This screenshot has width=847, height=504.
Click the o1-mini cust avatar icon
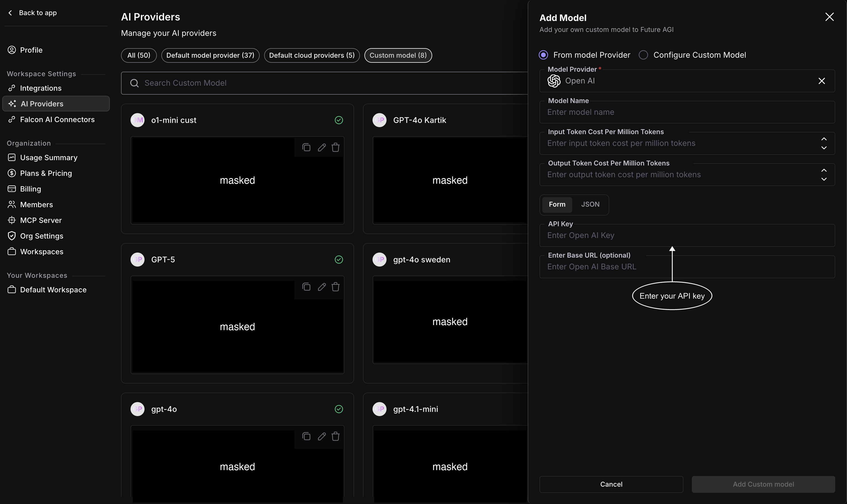(x=138, y=120)
